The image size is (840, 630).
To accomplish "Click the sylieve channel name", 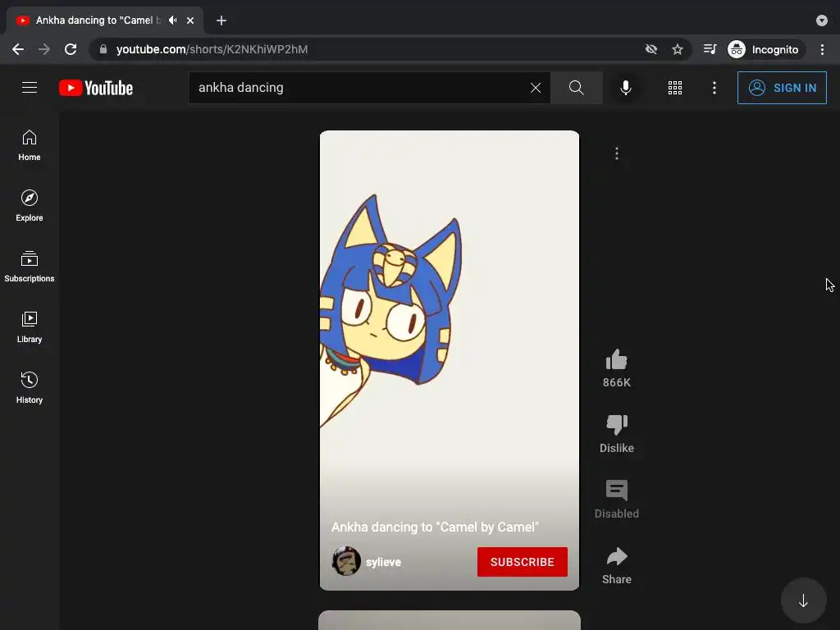I will pos(384,562).
